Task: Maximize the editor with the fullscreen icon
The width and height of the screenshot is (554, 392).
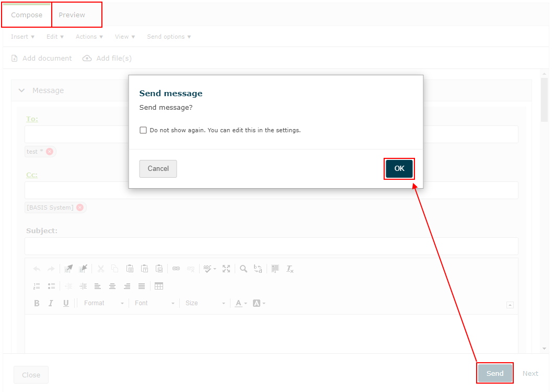Action: coord(226,269)
